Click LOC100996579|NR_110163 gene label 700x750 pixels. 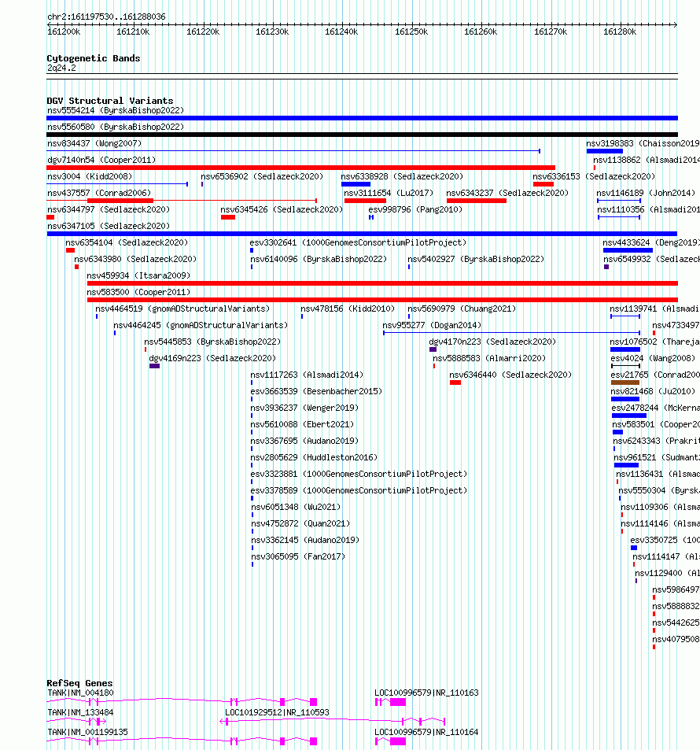pos(426,693)
